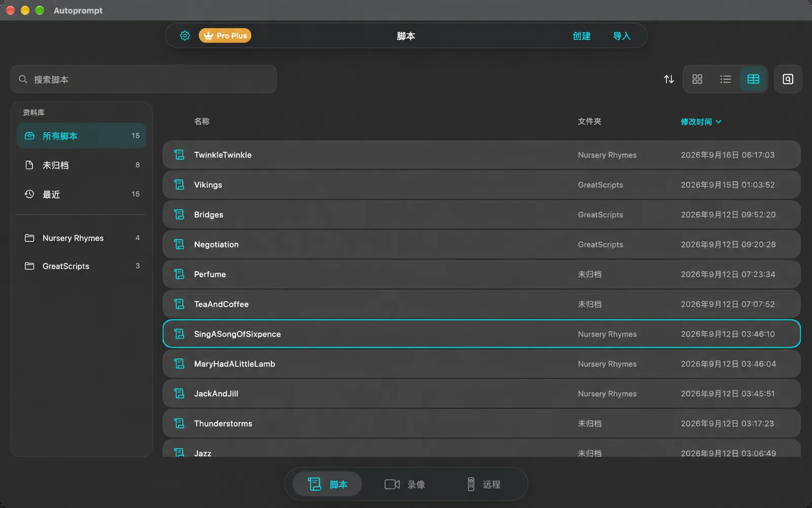Select the MaryHadALittleLamb script name
The image size is (812, 508).
[x=234, y=364]
